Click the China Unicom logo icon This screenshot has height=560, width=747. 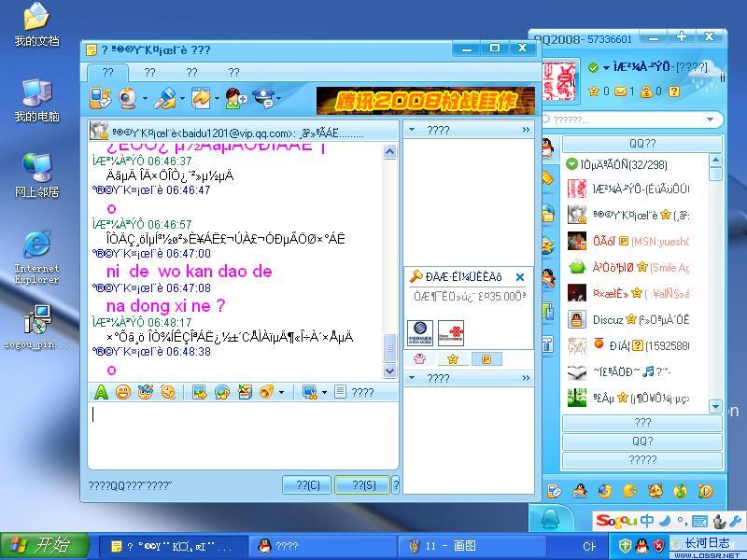pyautogui.click(x=451, y=333)
